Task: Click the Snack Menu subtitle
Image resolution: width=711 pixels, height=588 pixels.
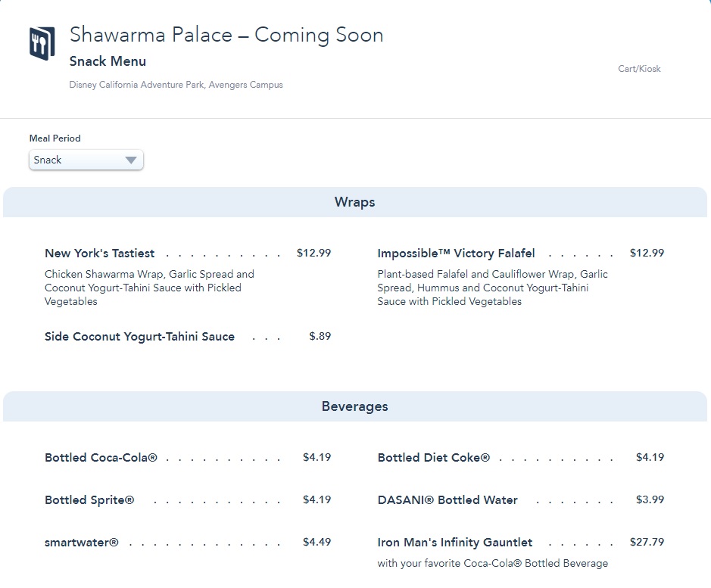Action: tap(108, 61)
